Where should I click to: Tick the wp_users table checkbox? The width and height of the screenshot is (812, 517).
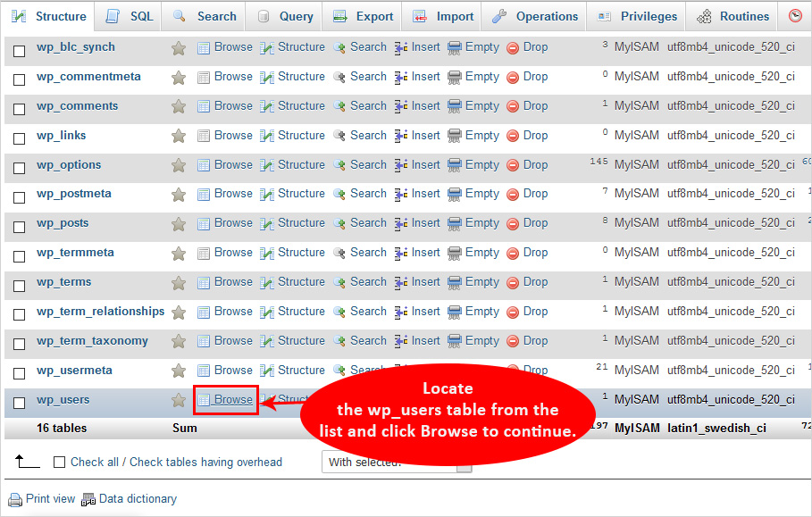click(20, 403)
